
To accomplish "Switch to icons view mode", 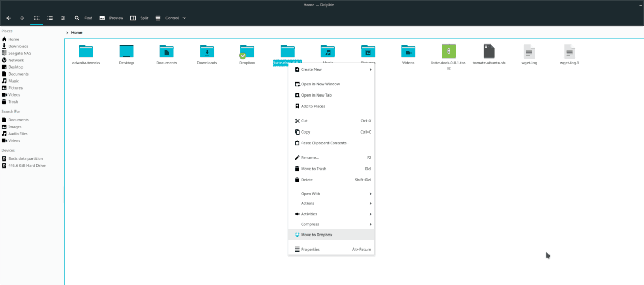I will tap(36, 18).
